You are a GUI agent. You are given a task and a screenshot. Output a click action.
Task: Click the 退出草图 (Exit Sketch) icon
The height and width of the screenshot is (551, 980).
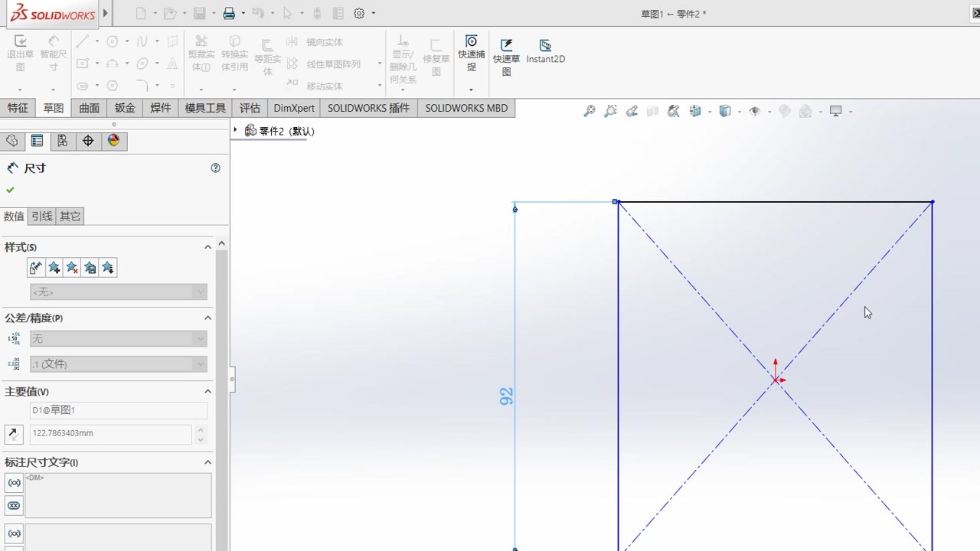coord(21,54)
